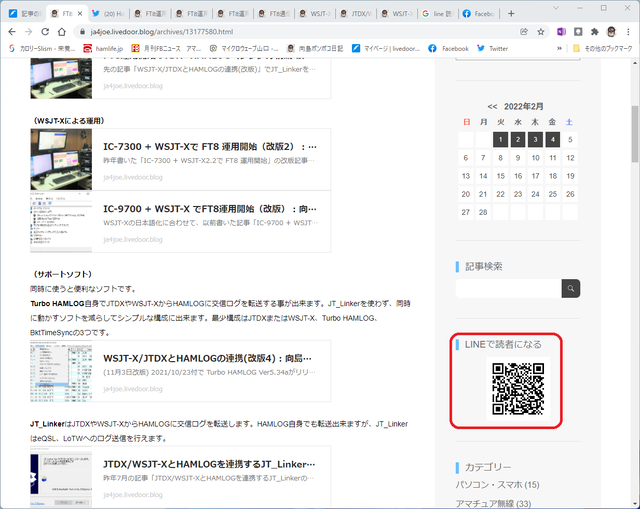Reload the page with the refresh icon
Screen dimensions: 640x509
click(x=45, y=31)
